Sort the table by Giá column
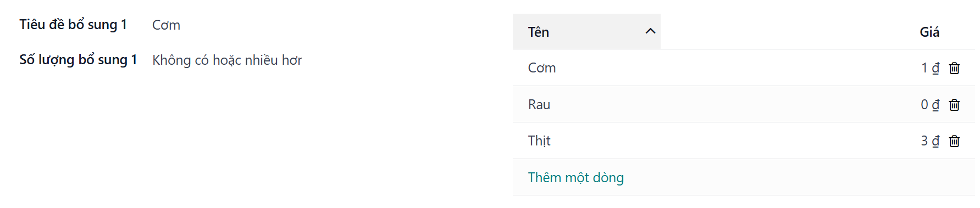The width and height of the screenshot is (980, 208). click(929, 32)
